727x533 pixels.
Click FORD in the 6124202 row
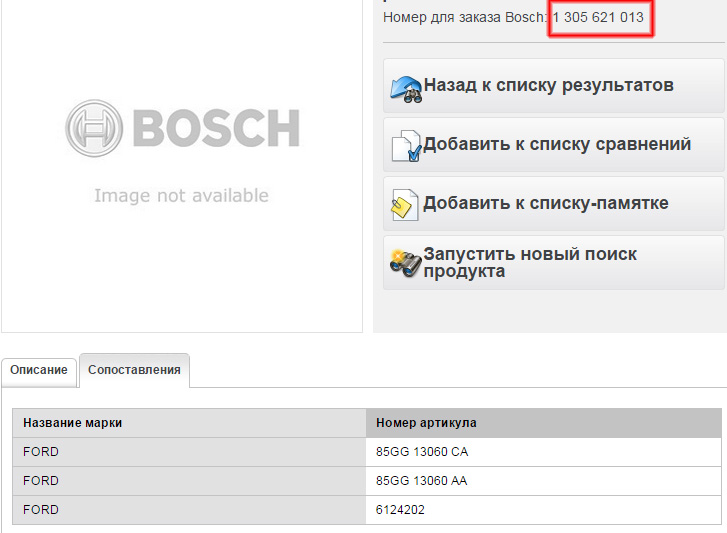[x=41, y=510]
